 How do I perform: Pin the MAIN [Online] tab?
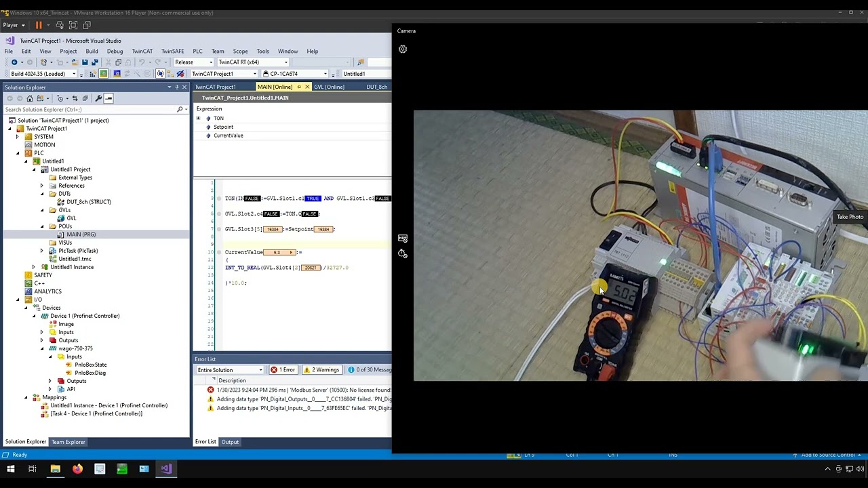tap(298, 87)
